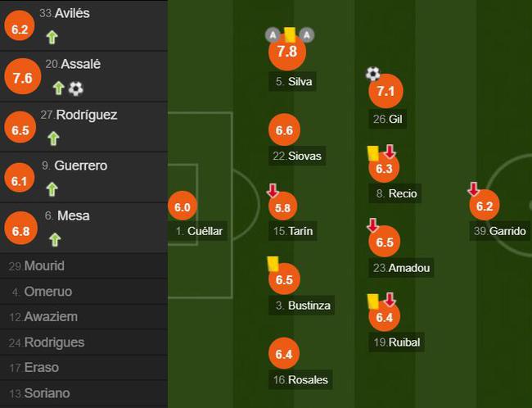Click the yellow card icon on Recio

373,153
